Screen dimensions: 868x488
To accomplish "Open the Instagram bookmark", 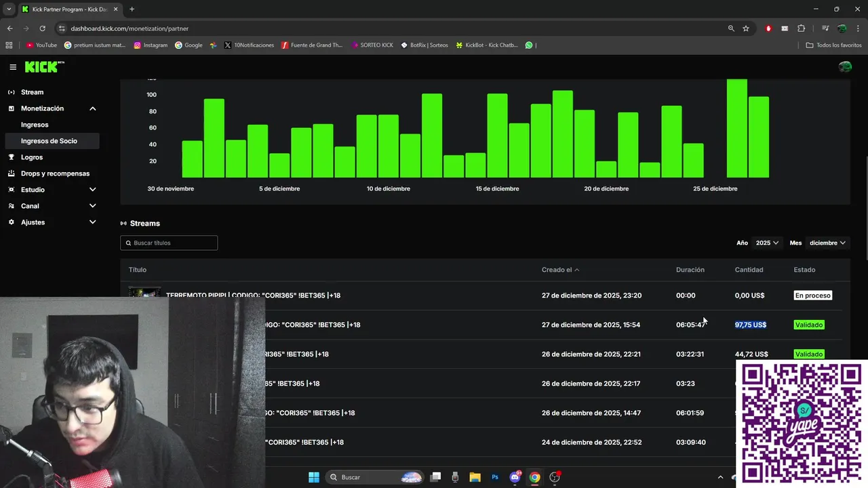I will click(x=151, y=45).
